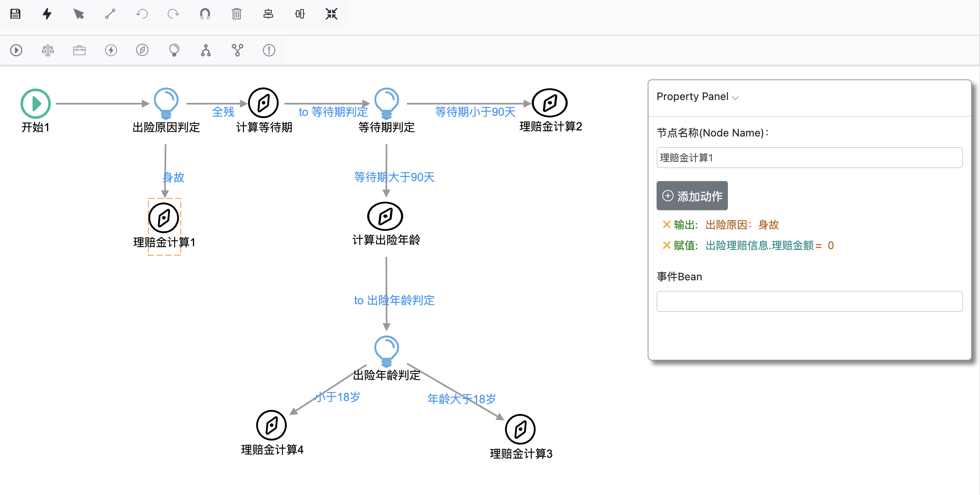
Task: Click the collapse arrows toolbar icon
Action: tap(332, 14)
